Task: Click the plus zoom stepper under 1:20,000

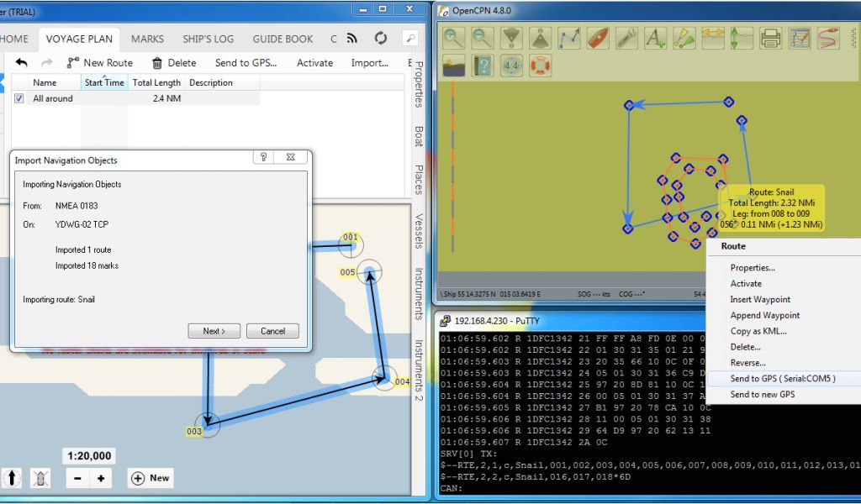Action: pyautogui.click(x=101, y=478)
